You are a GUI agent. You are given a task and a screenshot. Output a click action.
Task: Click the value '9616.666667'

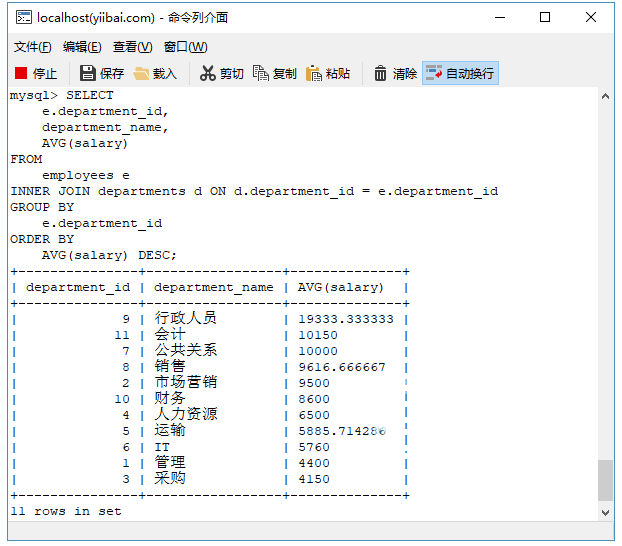click(342, 367)
